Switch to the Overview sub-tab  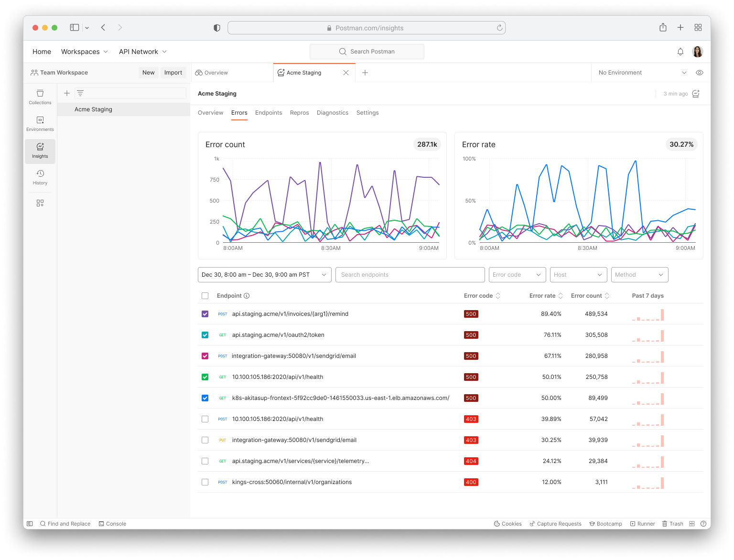pos(210,113)
